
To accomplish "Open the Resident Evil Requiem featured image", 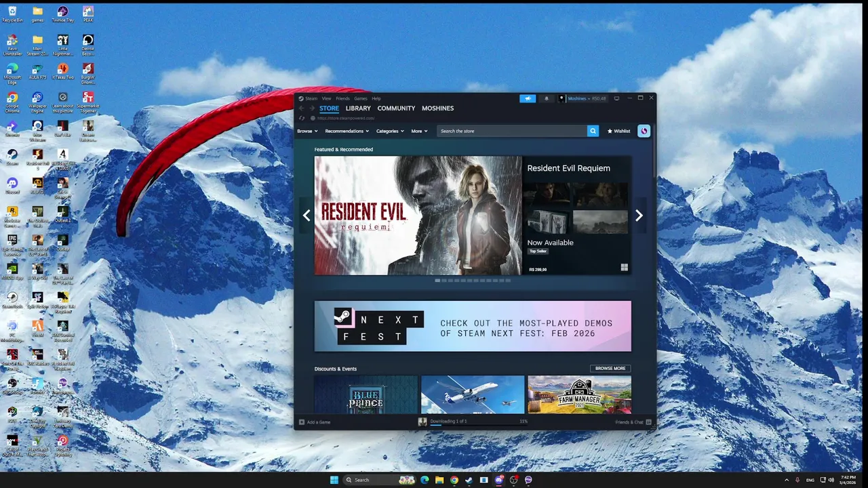I will pos(418,216).
